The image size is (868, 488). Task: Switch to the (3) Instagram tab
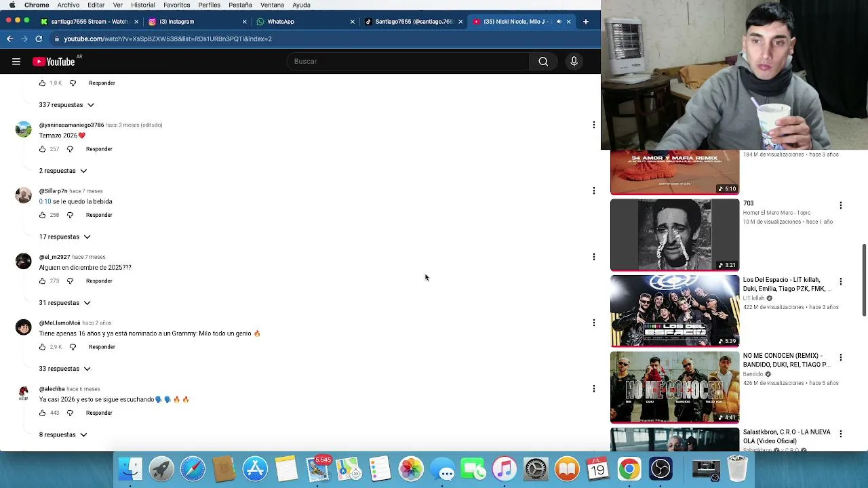click(x=197, y=22)
